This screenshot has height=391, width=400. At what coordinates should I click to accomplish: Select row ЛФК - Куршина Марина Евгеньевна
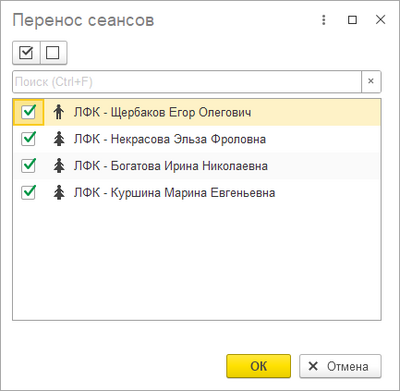click(x=197, y=192)
